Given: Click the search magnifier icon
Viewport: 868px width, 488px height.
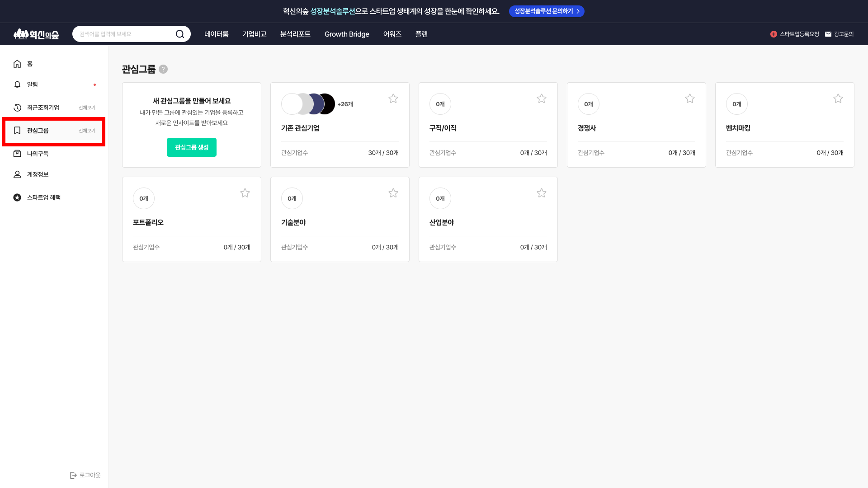Looking at the screenshot, I should pos(180,34).
